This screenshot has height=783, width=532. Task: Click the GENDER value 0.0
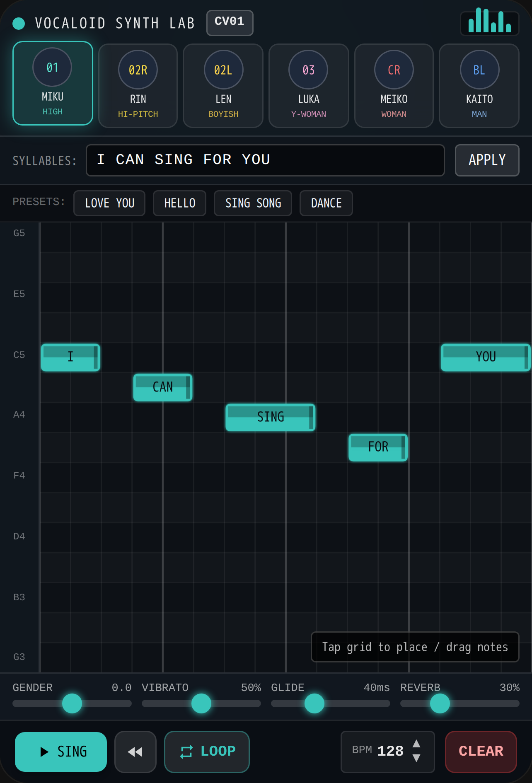coord(122,688)
